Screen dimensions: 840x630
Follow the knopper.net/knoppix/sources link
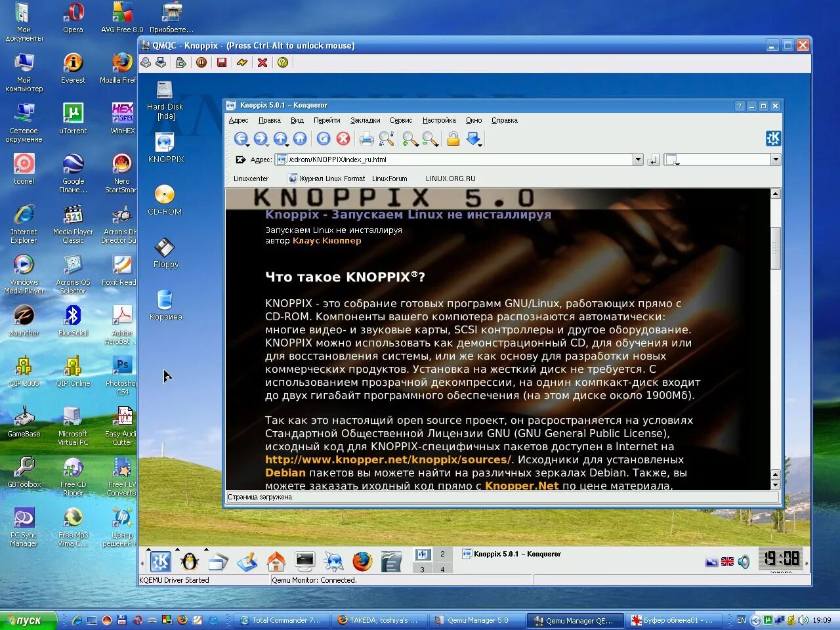pyautogui.click(x=388, y=460)
